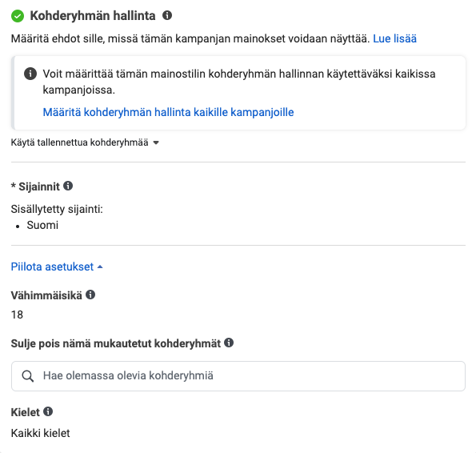The height and width of the screenshot is (453, 476).
Task: Click the small arrow after Käytä tallennettua kohderyhmää
Action: click(156, 142)
